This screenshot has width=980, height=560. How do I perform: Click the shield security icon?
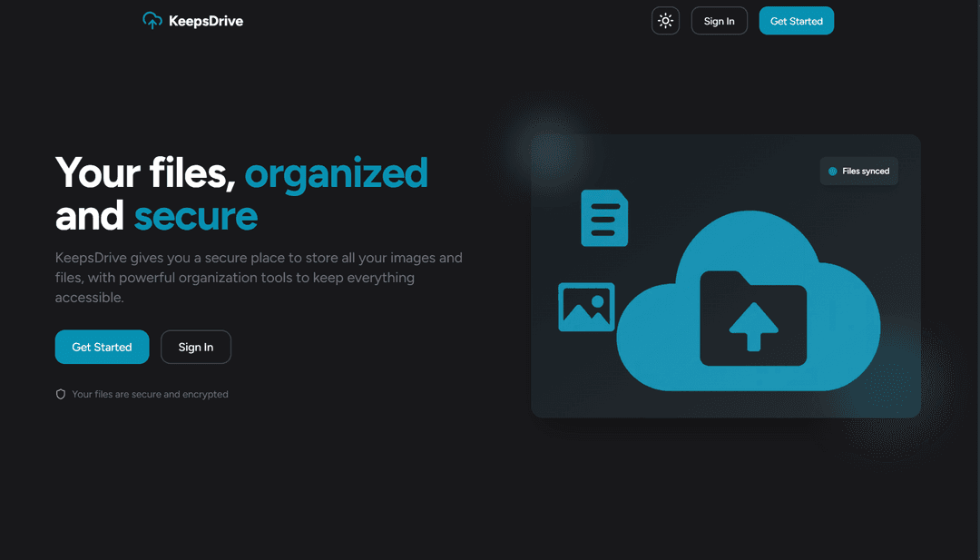coord(61,395)
